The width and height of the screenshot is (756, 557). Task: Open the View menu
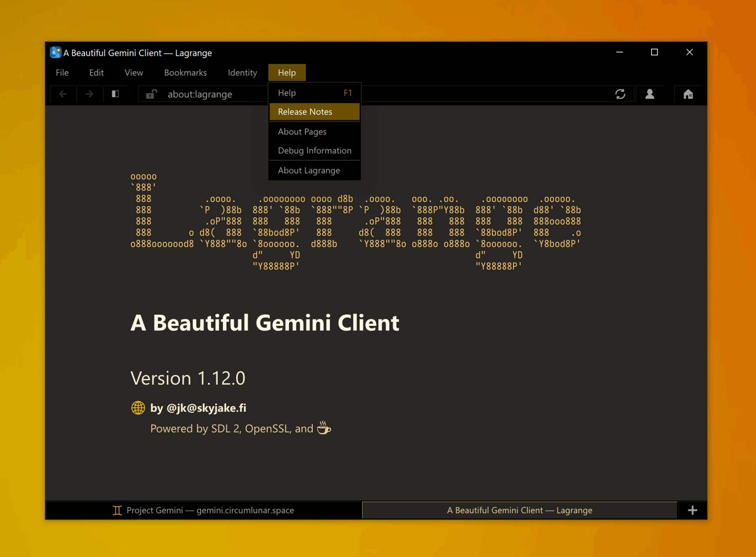click(134, 72)
